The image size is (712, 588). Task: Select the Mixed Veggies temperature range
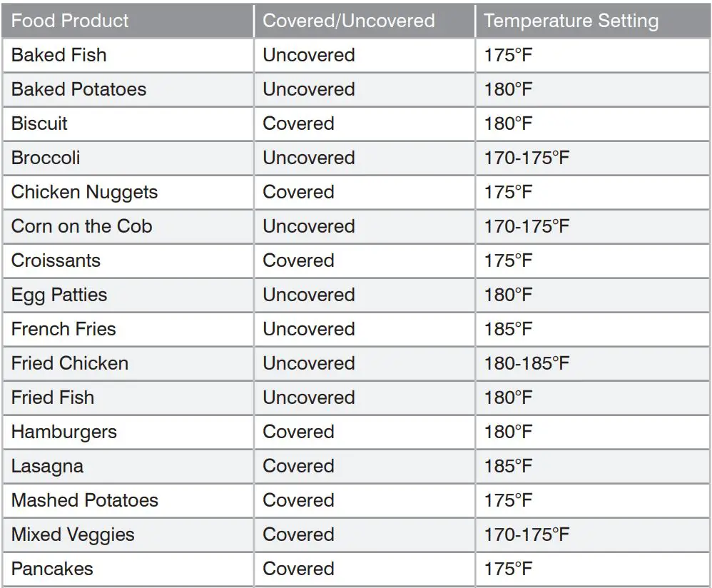click(x=527, y=534)
